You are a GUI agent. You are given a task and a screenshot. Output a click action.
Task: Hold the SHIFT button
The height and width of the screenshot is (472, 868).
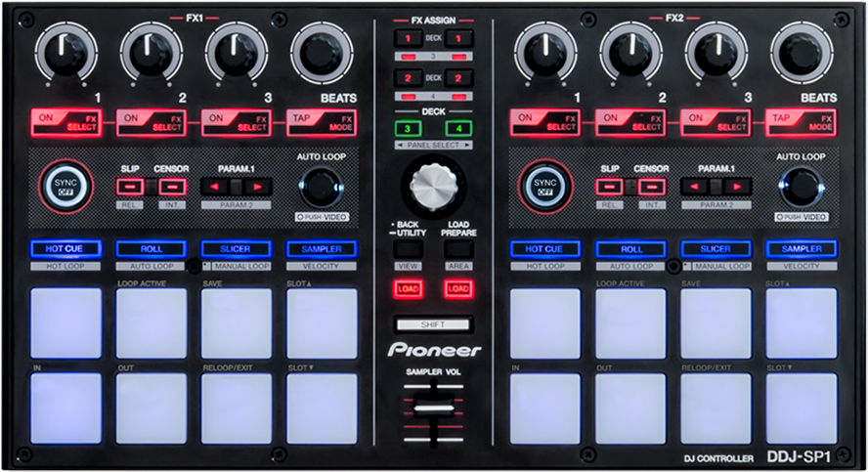pyautogui.click(x=433, y=324)
